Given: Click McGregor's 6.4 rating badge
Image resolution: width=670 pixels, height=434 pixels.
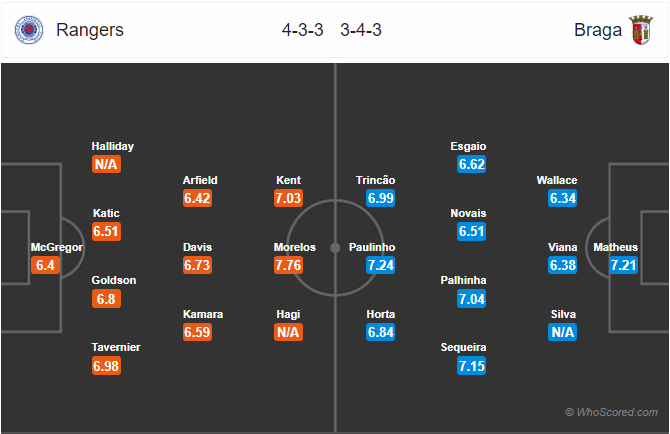Looking at the screenshot, I should [45, 265].
